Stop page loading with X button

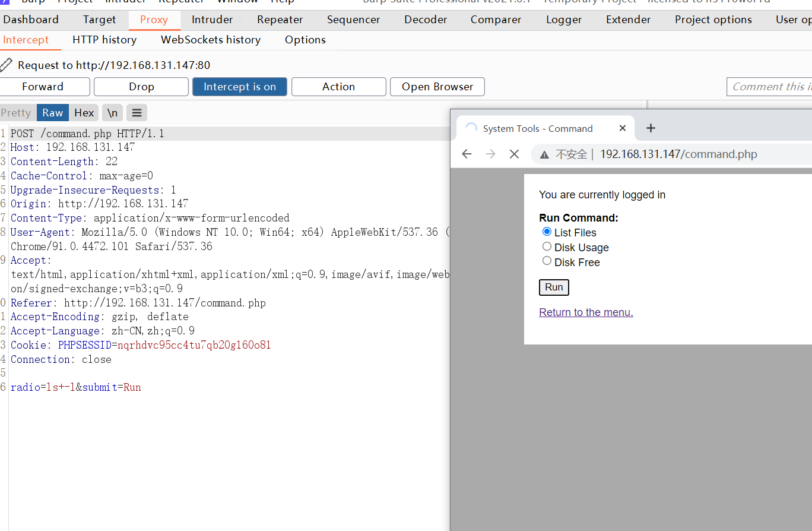514,154
